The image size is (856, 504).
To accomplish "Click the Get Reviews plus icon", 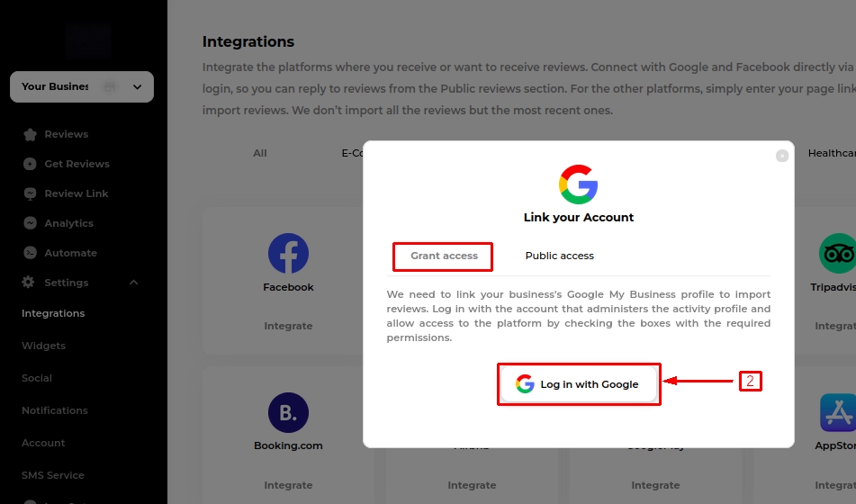I will 30,164.
